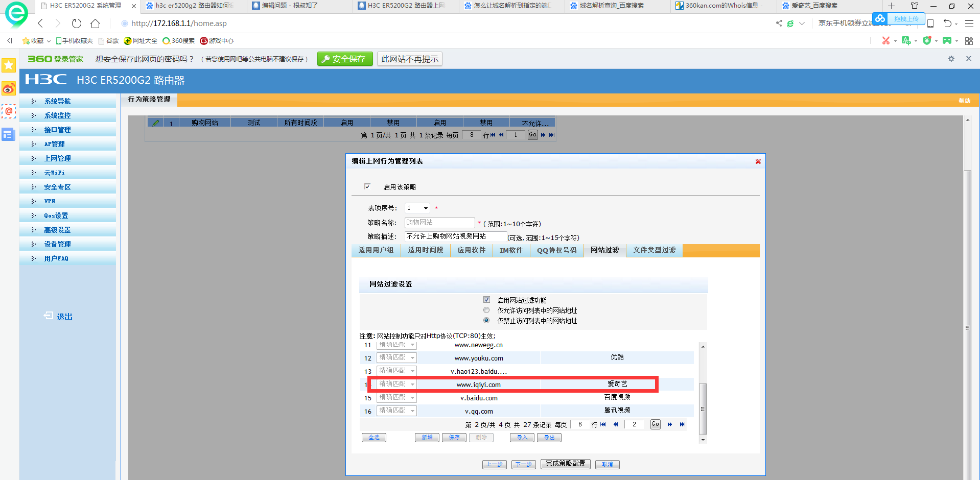Viewport: 980px width, 480px height.
Task: Click the green translate icon
Action: point(906,41)
